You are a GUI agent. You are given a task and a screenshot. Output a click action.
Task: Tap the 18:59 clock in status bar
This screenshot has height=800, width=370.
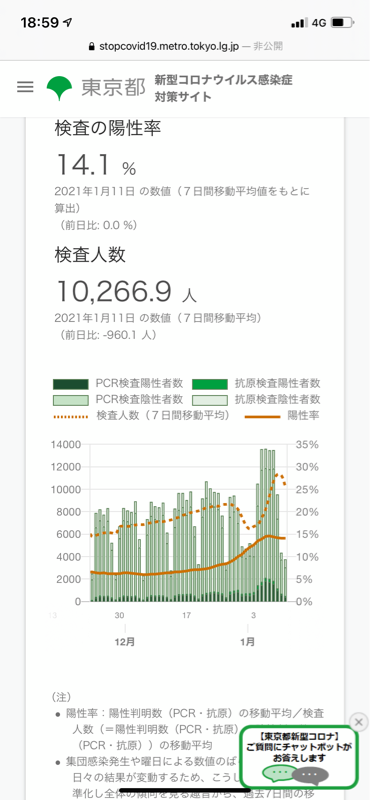pyautogui.click(x=39, y=22)
